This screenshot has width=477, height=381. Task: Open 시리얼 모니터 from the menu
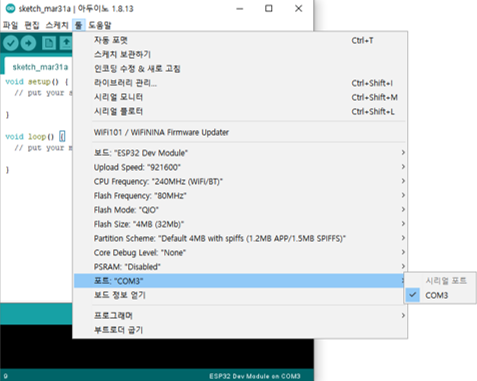240,97
